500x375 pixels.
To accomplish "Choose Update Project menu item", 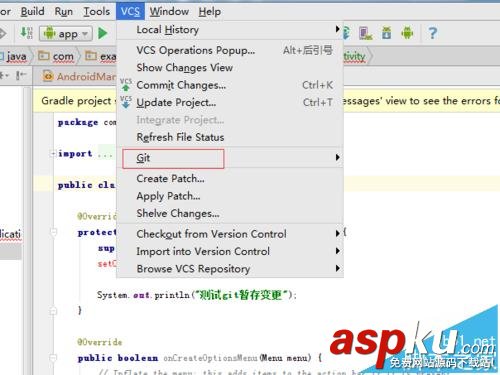I will pos(230,102).
